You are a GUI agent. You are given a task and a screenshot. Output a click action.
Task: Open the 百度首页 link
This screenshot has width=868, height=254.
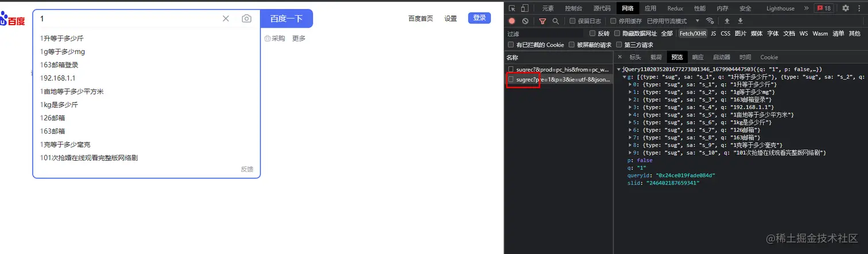(421, 18)
